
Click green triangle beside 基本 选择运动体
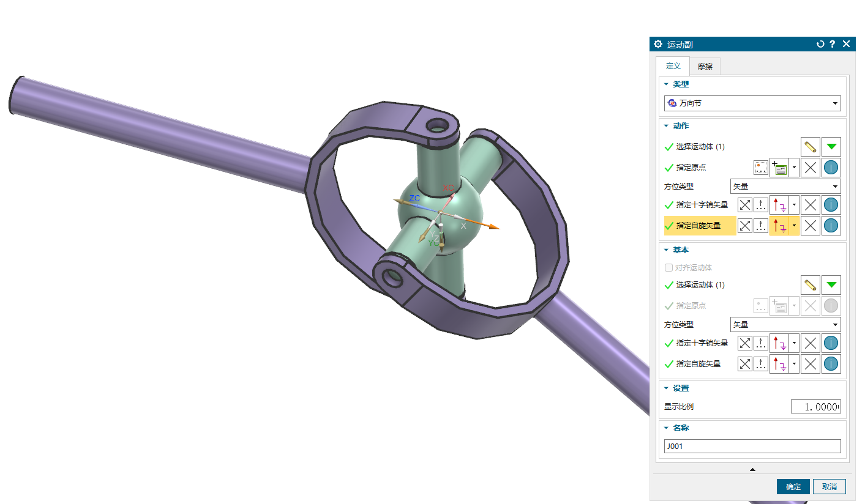coord(831,285)
